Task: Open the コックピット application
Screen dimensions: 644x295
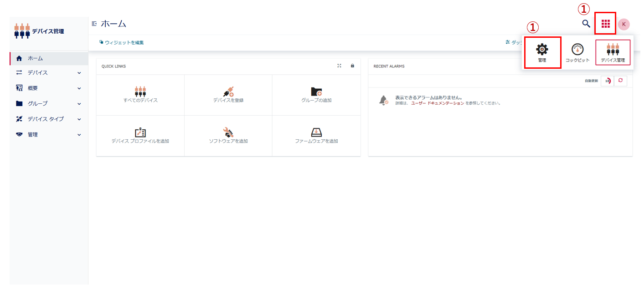Action: [x=577, y=53]
